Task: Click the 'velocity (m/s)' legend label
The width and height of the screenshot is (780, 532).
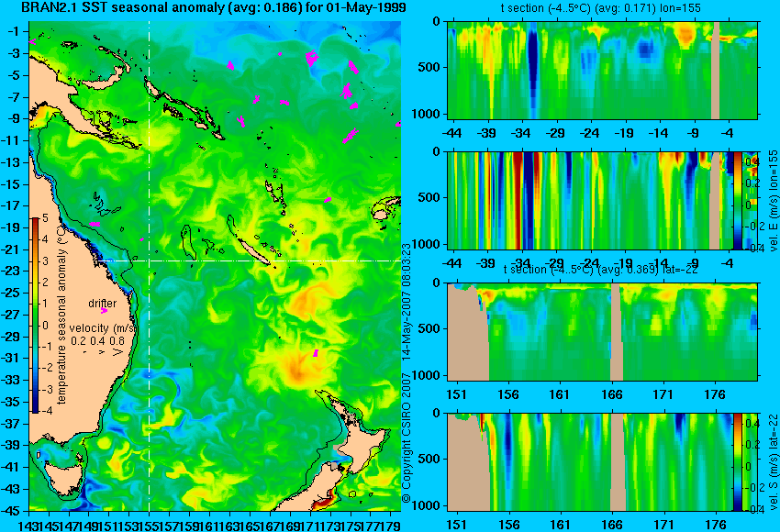Action: [103, 328]
